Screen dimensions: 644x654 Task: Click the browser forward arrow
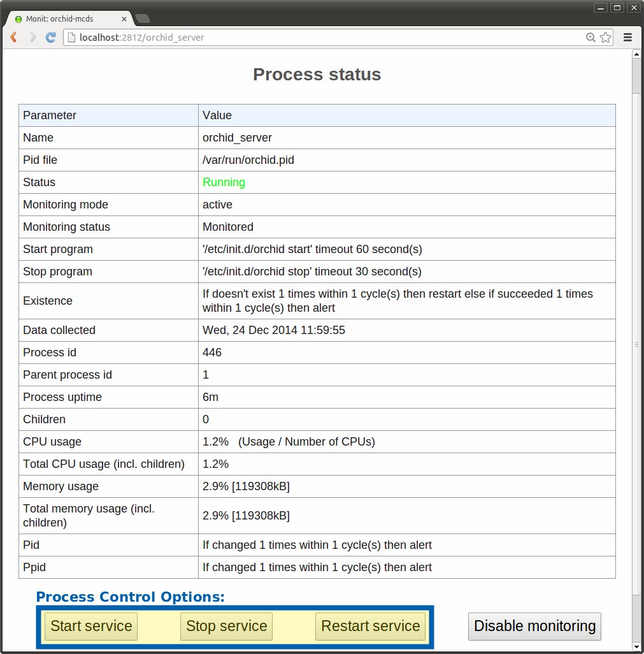pos(32,38)
